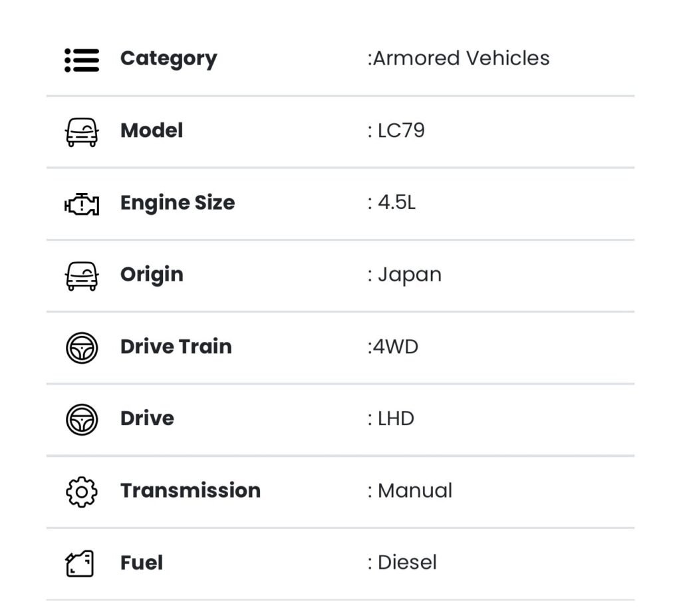The width and height of the screenshot is (681, 616).
Task: Click the car icon beside Origin
Action: [82, 275]
